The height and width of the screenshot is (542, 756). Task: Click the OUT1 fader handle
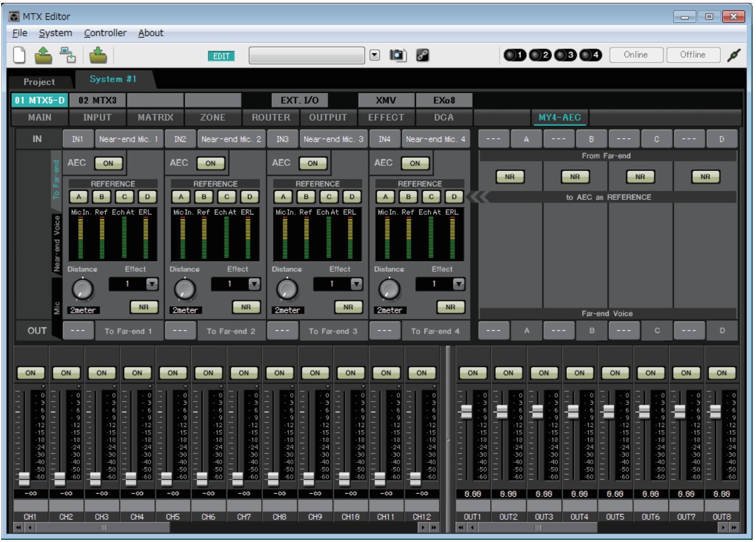click(x=466, y=411)
